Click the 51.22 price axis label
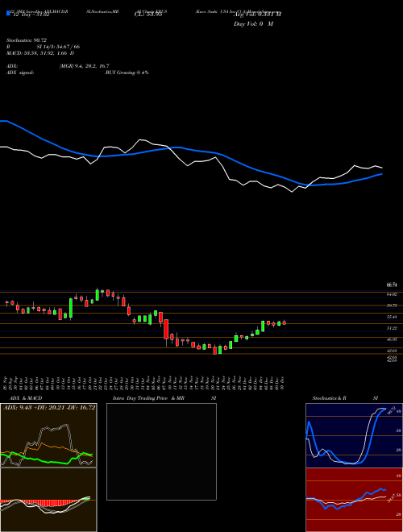The width and height of the screenshot is (403, 532). [x=392, y=328]
